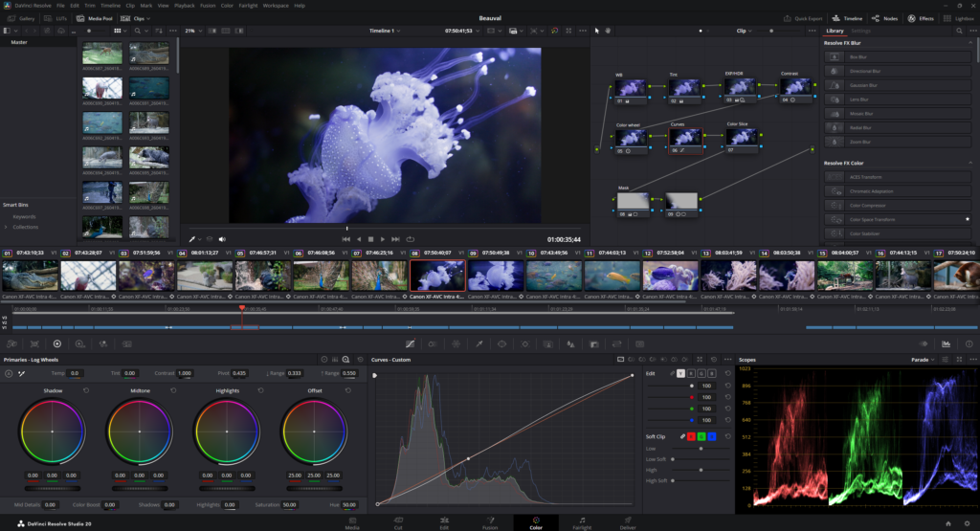The width and height of the screenshot is (980, 531).
Task: Toggle the Nodes editor panel
Action: [x=884, y=18]
